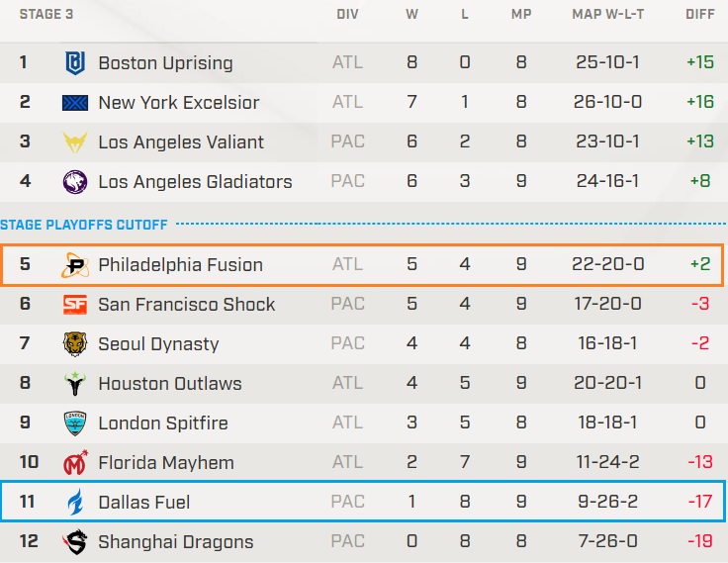Viewport: 728px width, 563px height.
Task: Click the London Spitfire logo
Action: tap(75, 422)
